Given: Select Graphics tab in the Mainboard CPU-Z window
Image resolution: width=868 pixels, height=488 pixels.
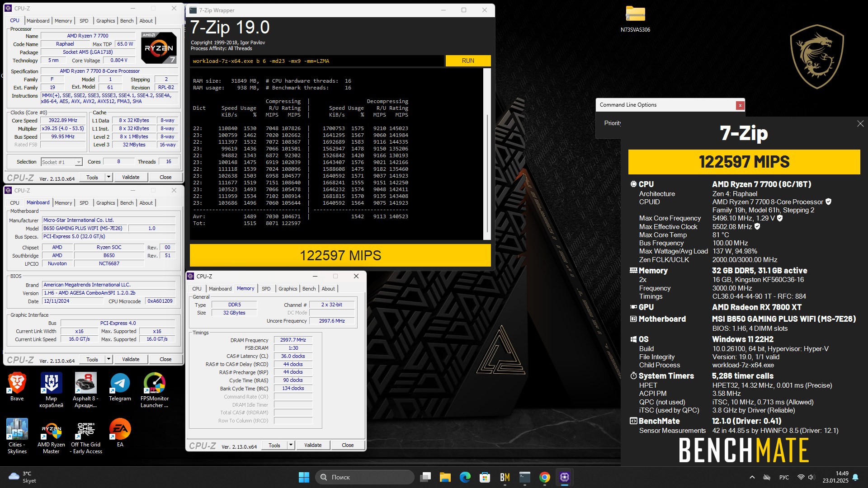Looking at the screenshot, I should click(x=106, y=203).
